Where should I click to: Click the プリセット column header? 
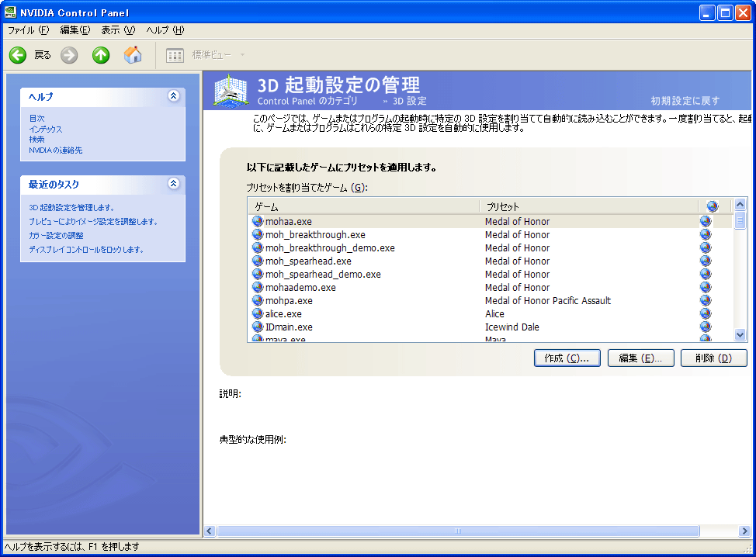pyautogui.click(x=589, y=206)
